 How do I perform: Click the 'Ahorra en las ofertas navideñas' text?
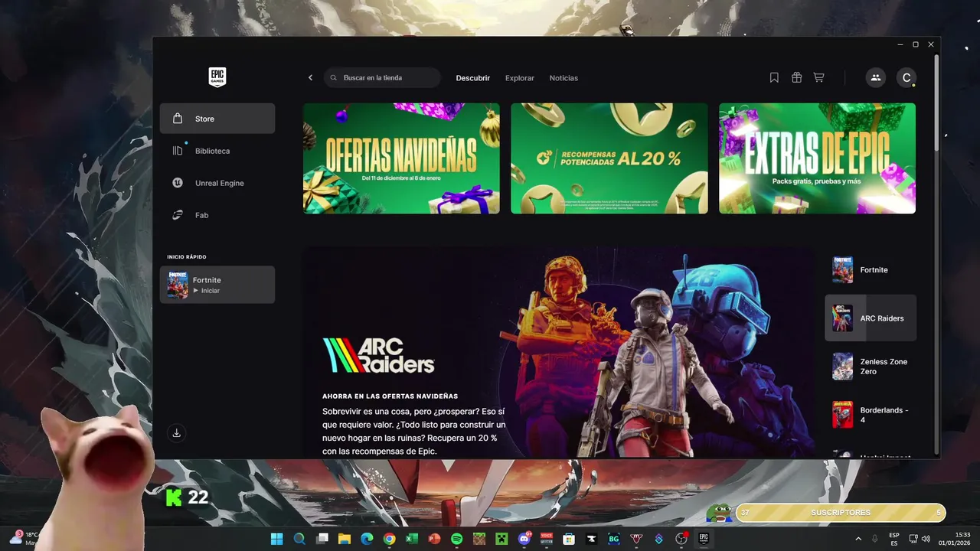pos(390,396)
